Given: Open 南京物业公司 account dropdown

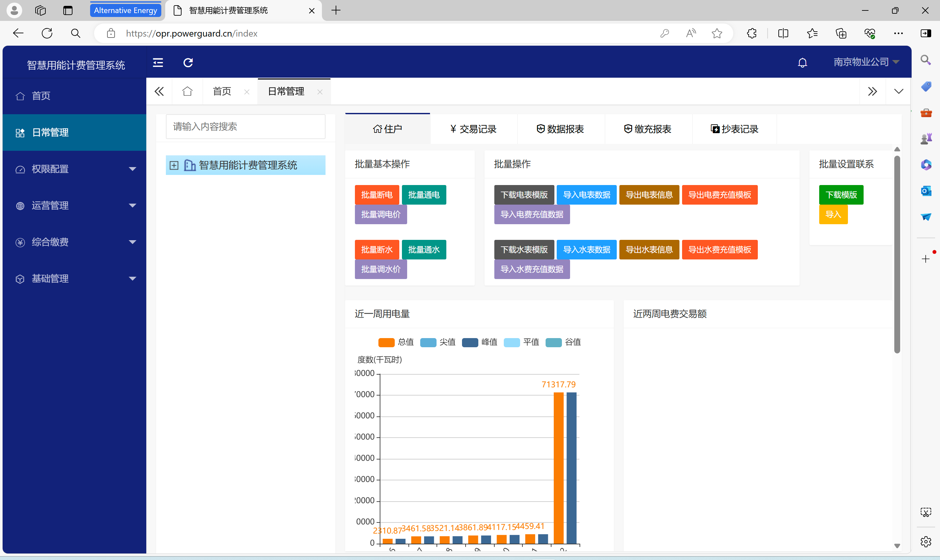Looking at the screenshot, I should coord(866,62).
